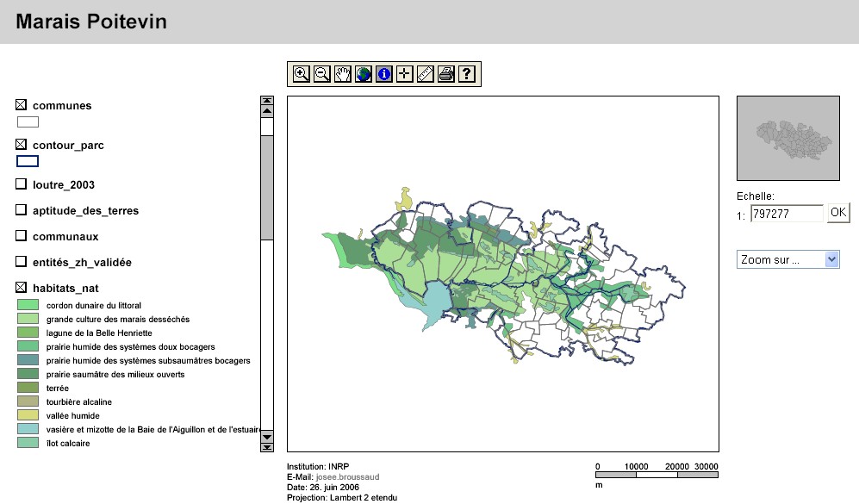Click the scroll-to-top arrow of layer list
Screen dimensions: 859x504
coord(266,101)
